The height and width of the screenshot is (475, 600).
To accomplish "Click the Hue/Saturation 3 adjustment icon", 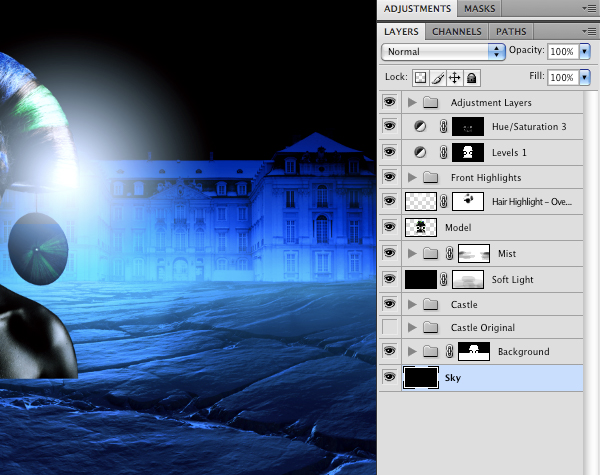I will (x=420, y=127).
